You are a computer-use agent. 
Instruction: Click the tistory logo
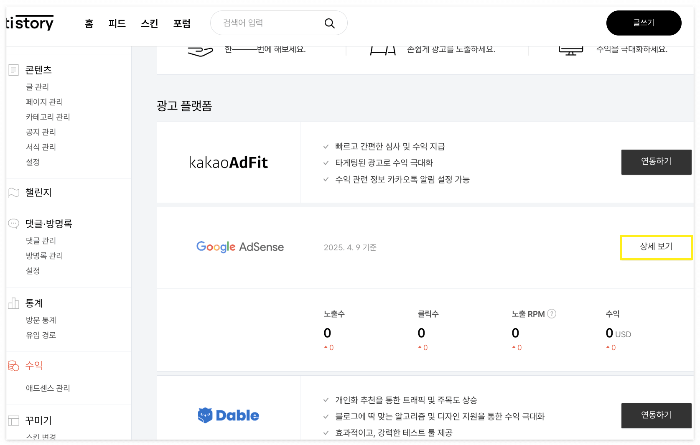pos(29,23)
